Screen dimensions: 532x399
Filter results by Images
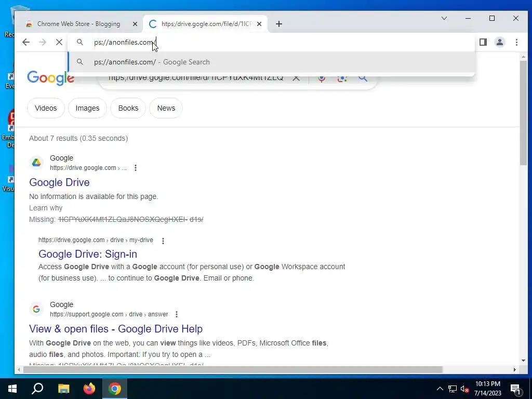(87, 108)
